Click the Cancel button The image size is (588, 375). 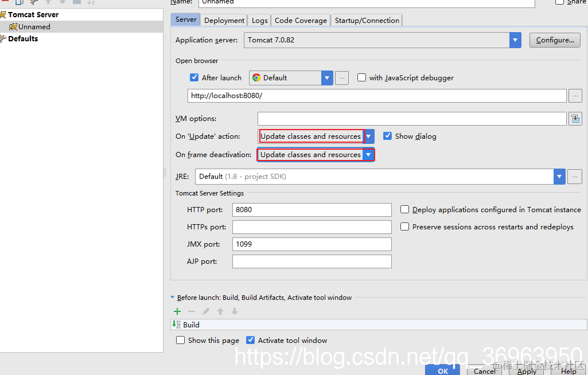pos(485,370)
